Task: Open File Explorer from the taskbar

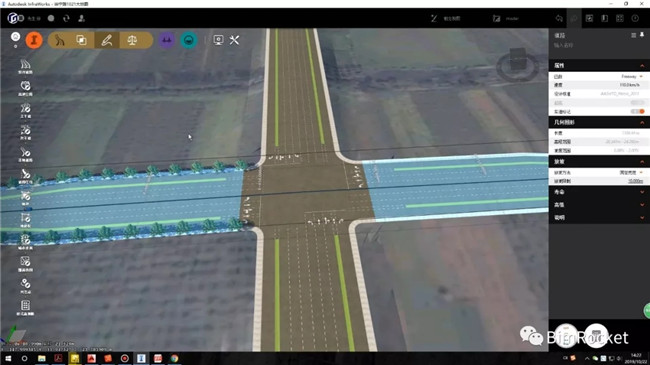Action: pos(41,358)
